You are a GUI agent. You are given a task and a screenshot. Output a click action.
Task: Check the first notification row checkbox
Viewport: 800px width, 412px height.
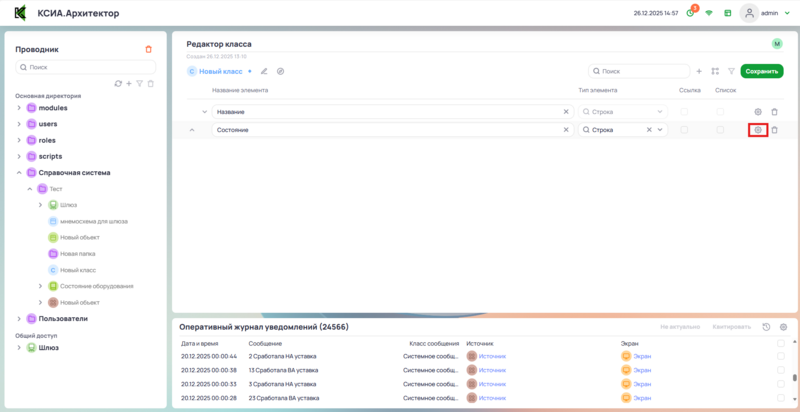tap(781, 356)
